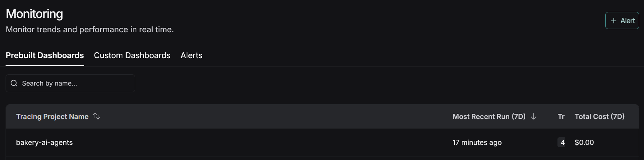Click empty area of the bakery-ai-agents row
The height and width of the screenshot is (160, 644).
(x=259, y=142)
